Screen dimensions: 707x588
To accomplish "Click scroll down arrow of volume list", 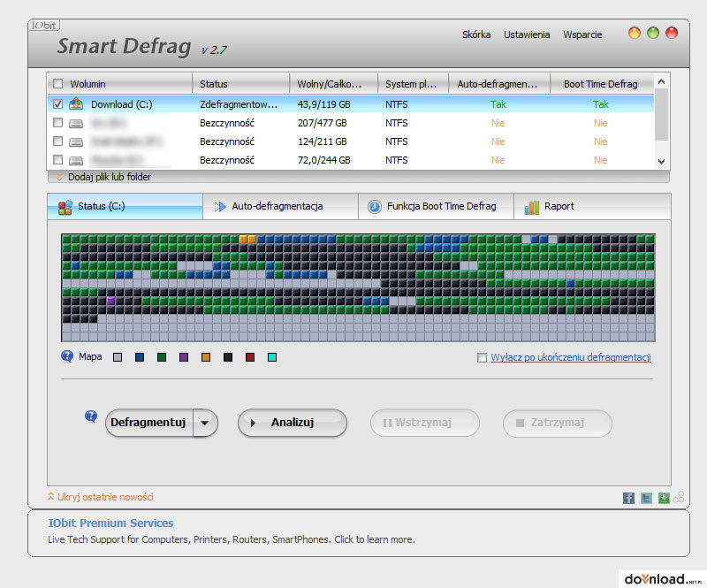I will pos(661,162).
